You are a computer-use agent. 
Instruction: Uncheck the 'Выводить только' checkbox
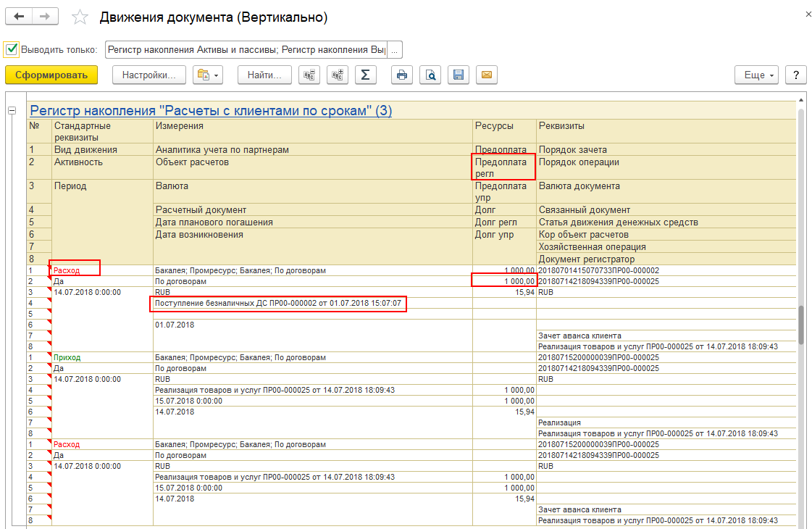tap(11, 49)
